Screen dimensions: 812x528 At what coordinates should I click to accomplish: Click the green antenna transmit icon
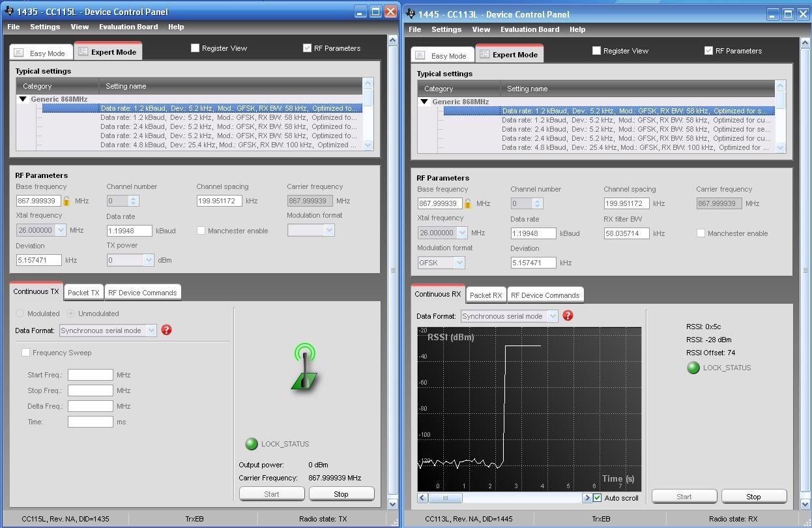(304, 368)
